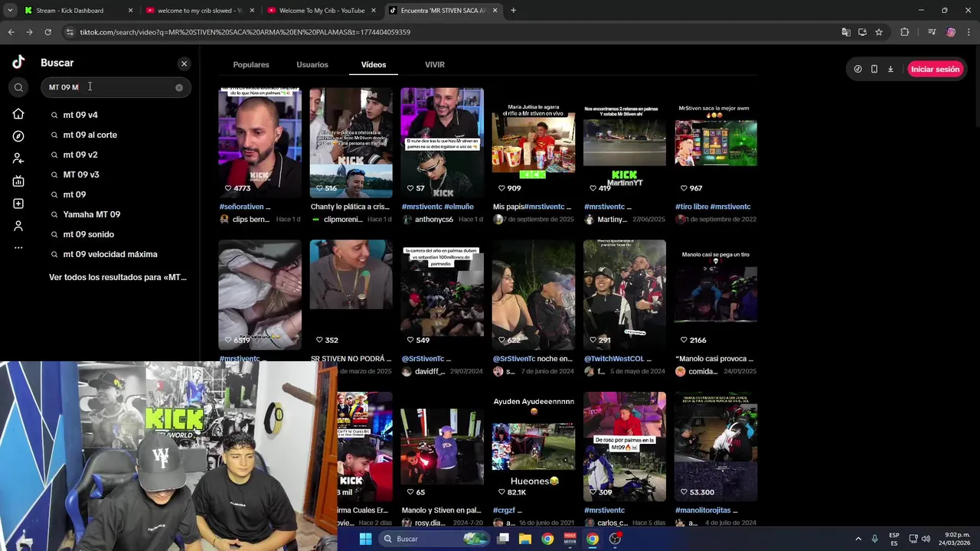Open a new browser tab
Viewport: 980px width, 551px height.
pyautogui.click(x=513, y=11)
